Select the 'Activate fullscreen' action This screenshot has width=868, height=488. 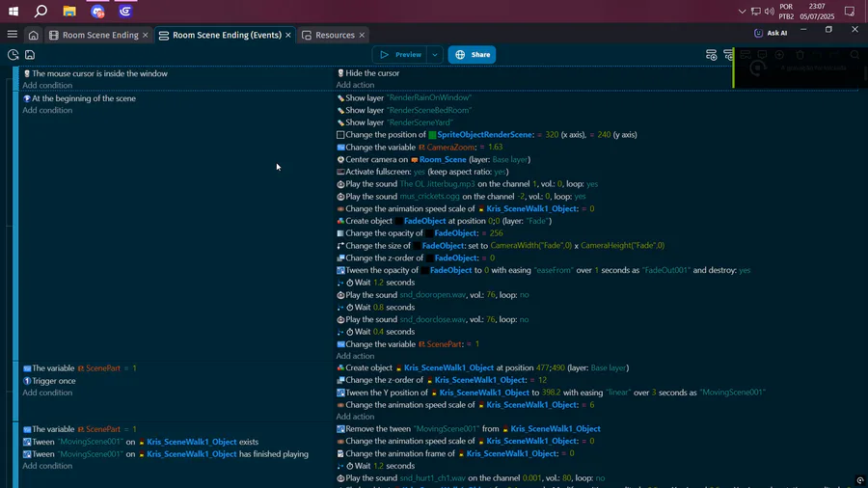coord(423,172)
